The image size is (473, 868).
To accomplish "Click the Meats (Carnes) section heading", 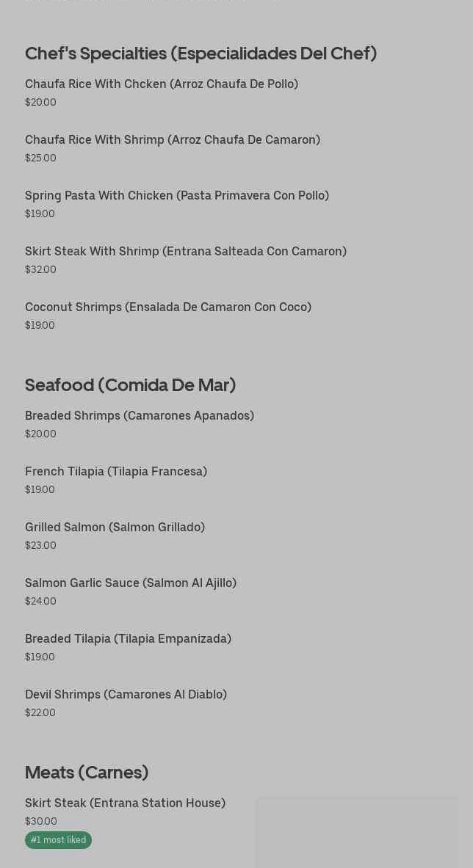I will (87, 772).
